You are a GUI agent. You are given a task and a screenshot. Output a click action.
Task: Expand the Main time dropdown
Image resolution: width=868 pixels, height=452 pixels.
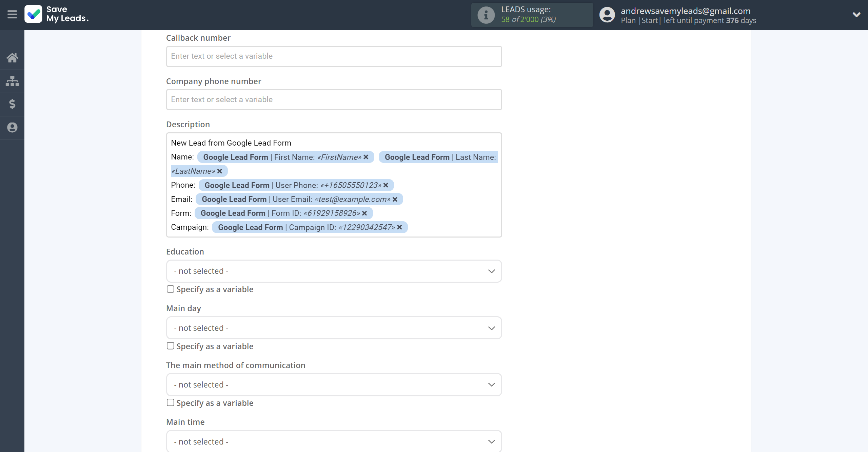(491, 441)
